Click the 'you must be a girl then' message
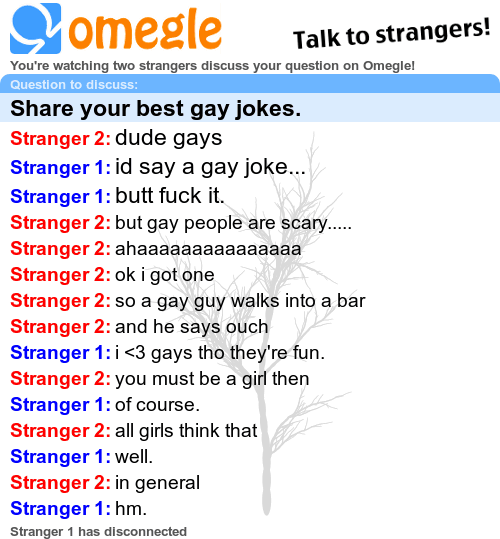This screenshot has height=539, width=500. [212, 379]
